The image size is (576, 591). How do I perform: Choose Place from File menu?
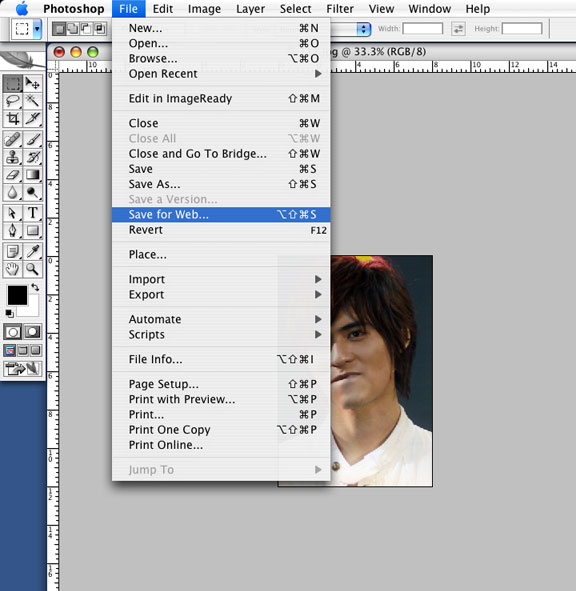pyautogui.click(x=221, y=254)
